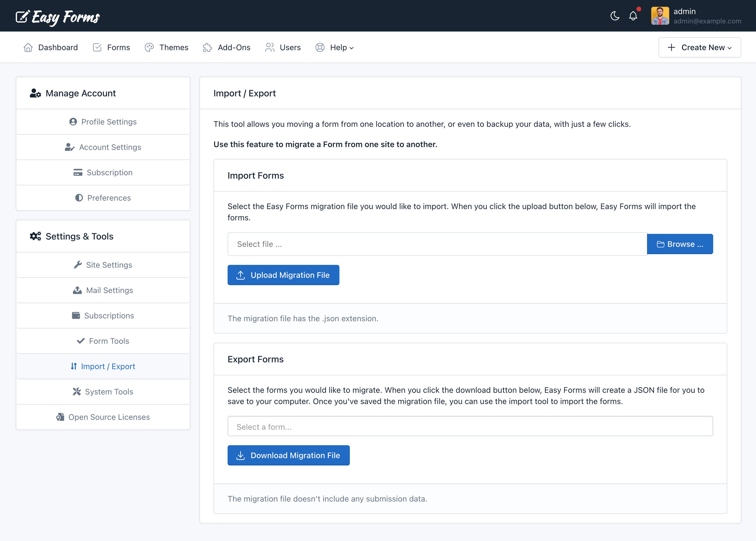Click the Download Migration File button
This screenshot has width=756, height=541.
pyautogui.click(x=288, y=455)
